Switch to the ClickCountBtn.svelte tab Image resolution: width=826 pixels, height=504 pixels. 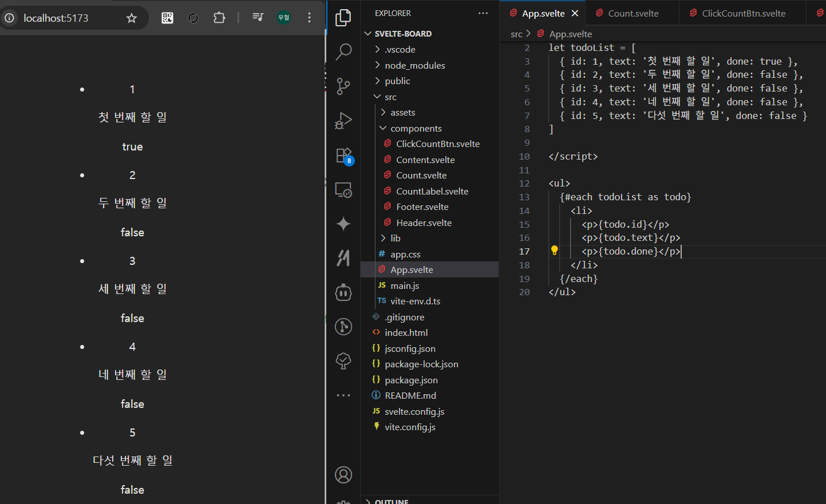pyautogui.click(x=743, y=13)
